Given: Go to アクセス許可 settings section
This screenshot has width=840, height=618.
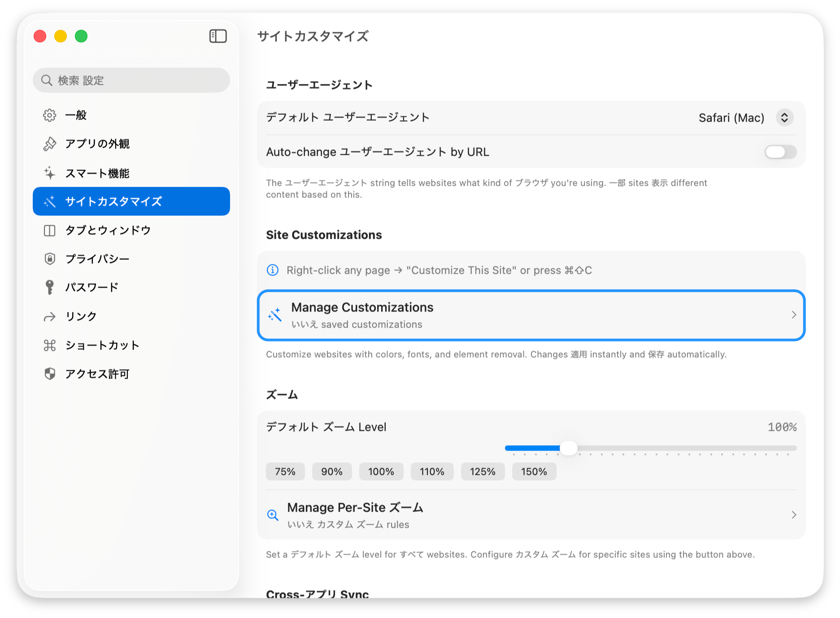Looking at the screenshot, I should coord(97,374).
